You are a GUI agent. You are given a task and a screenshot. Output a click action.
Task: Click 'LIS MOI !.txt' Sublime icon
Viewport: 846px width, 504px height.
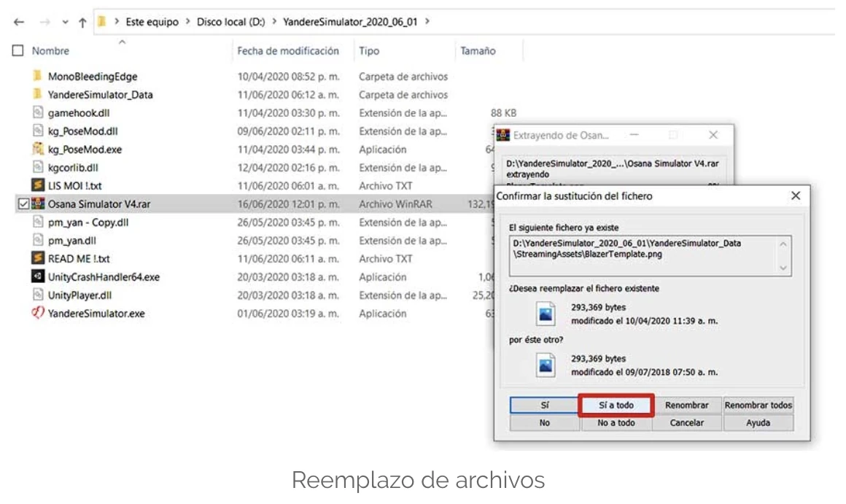(x=37, y=186)
